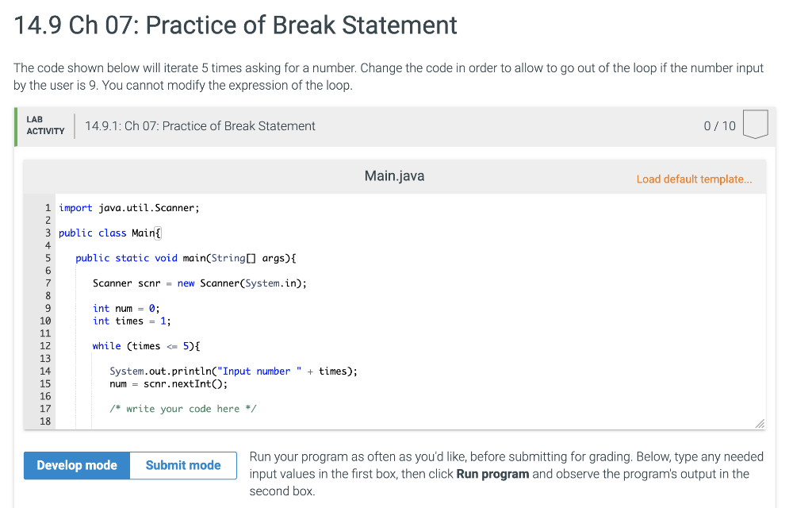Image resolution: width=812 pixels, height=508 pixels.
Task: Click the 'int times = 1;' line
Action: tap(132, 321)
